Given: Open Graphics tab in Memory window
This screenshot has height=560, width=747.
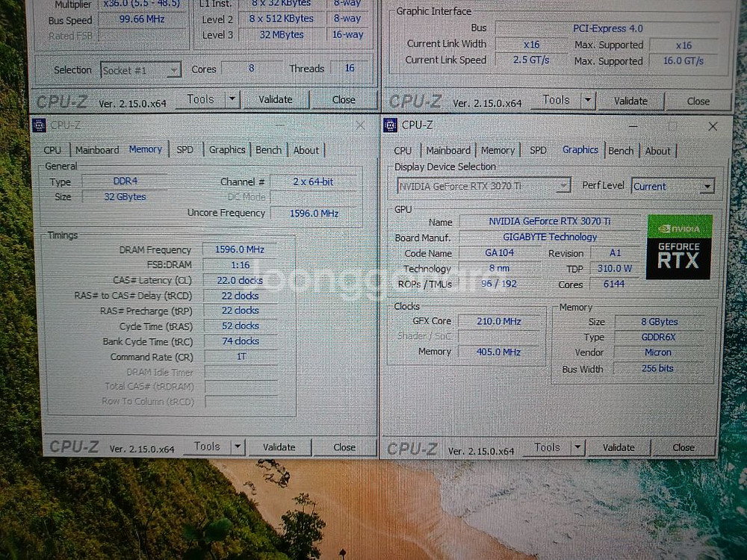Looking at the screenshot, I should point(227,149).
